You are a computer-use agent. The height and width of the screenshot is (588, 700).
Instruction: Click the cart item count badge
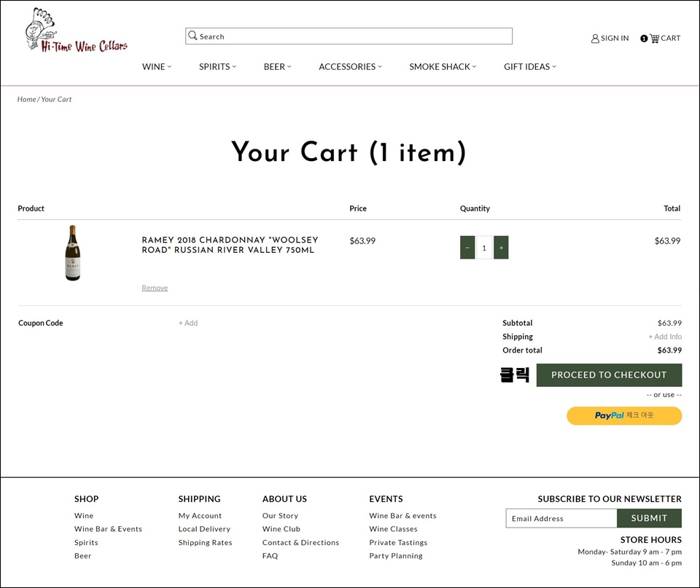(x=644, y=39)
